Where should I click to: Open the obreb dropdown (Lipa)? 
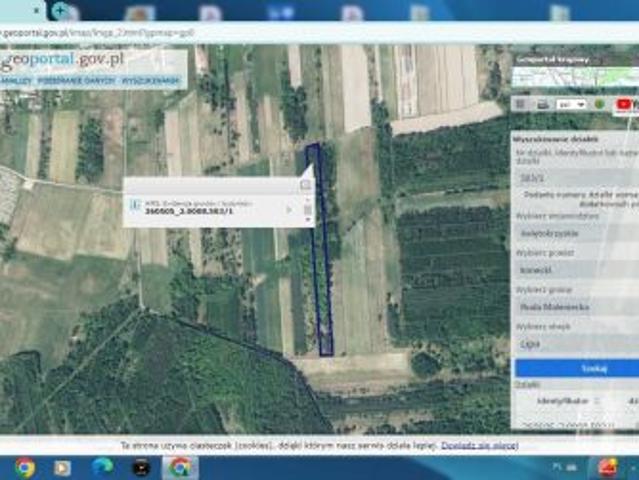click(x=577, y=344)
